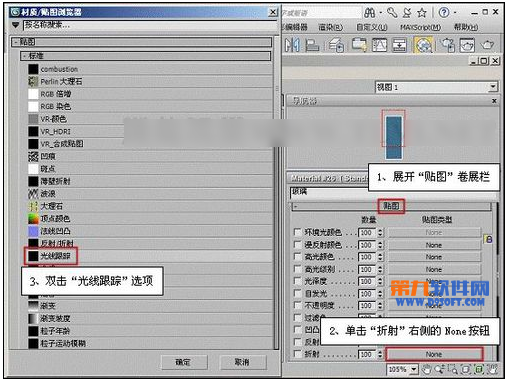Screen dimensions: 505x379
Task: Click the 取消 button in browser dialog
Action: pyautogui.click(x=243, y=362)
